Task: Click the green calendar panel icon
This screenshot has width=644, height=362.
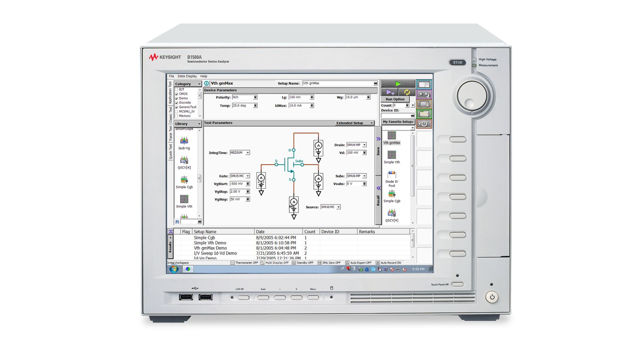Action: [x=424, y=114]
